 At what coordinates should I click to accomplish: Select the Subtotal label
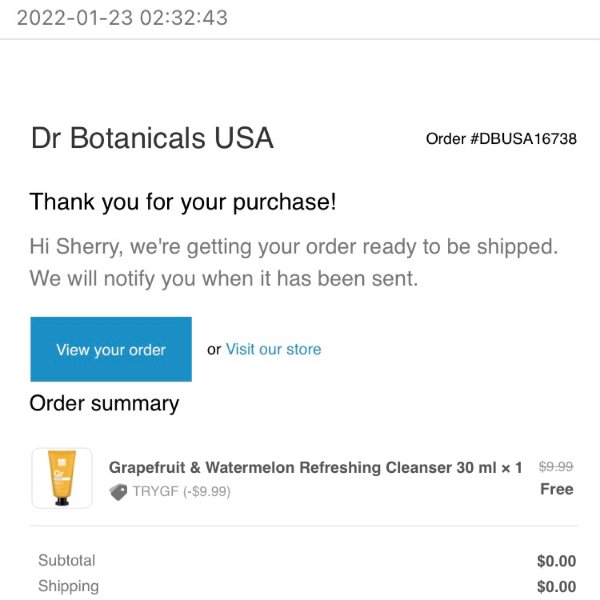[x=67, y=561]
